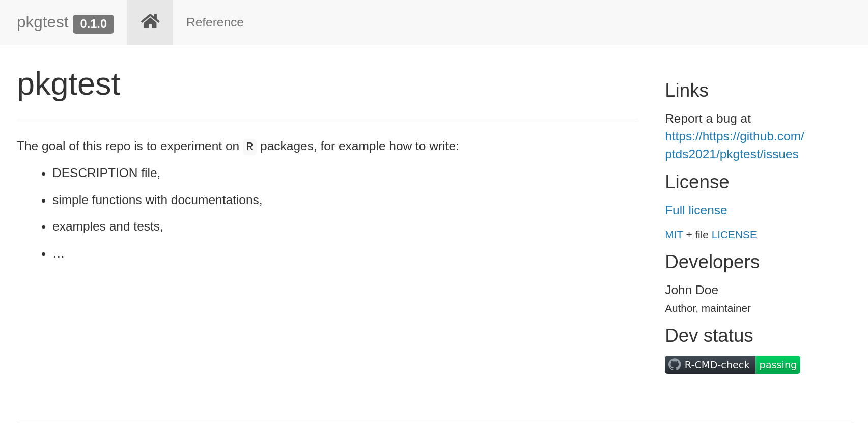This screenshot has width=868, height=429.
Task: Open the LICENSE file link
Action: coord(734,235)
